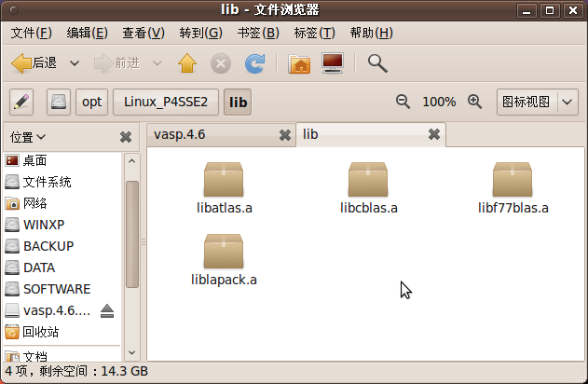Open the computer icon in toolbar
This screenshot has height=384, width=588.
pyautogui.click(x=333, y=63)
